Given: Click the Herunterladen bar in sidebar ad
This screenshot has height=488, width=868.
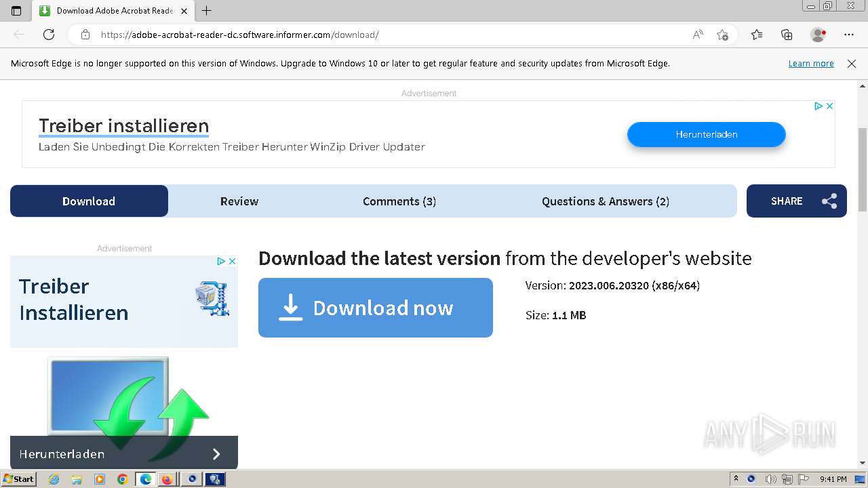Looking at the screenshot, I should (124, 453).
